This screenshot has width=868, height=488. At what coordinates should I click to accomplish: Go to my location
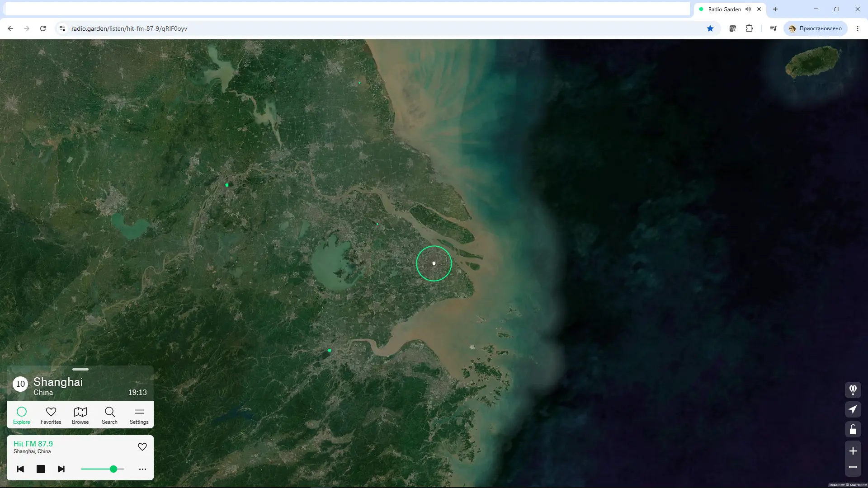coord(853,409)
